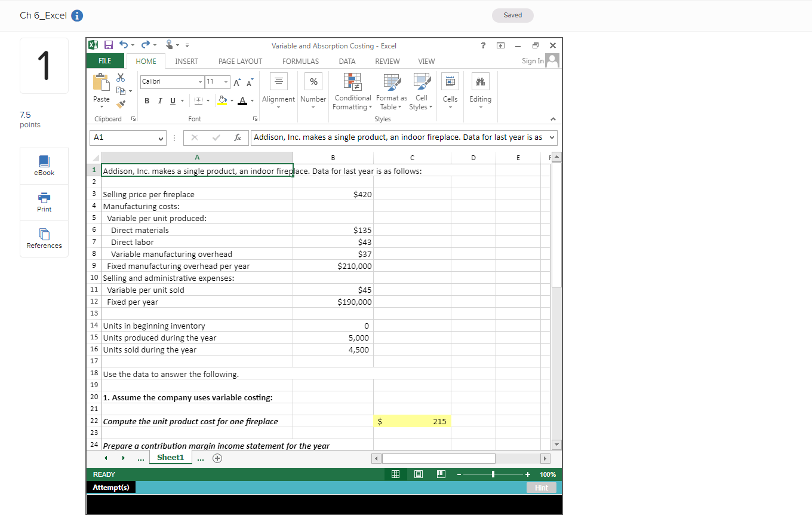Viewport: 812px width, 521px height.
Task: Expand the font size dropdown
Action: pyautogui.click(x=226, y=81)
